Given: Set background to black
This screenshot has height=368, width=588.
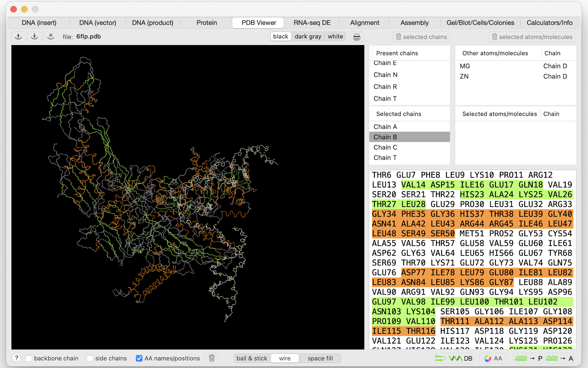Looking at the screenshot, I should (x=281, y=37).
